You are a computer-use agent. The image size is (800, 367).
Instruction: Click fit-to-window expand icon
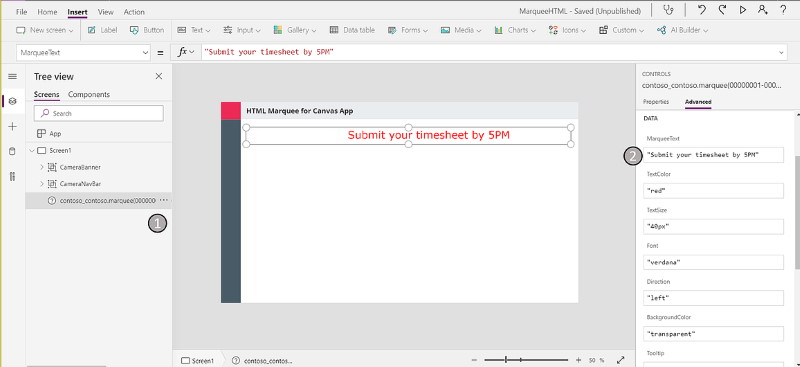point(620,360)
